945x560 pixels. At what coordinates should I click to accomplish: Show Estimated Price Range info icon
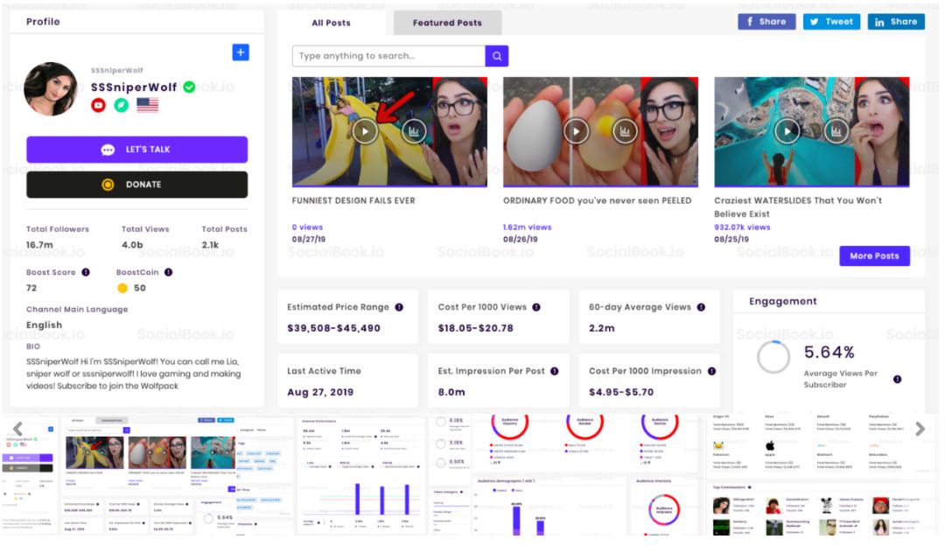point(399,307)
